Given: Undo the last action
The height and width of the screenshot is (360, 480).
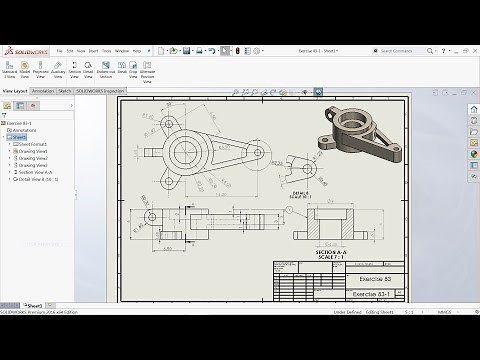Looking at the screenshot, I should coord(212,51).
